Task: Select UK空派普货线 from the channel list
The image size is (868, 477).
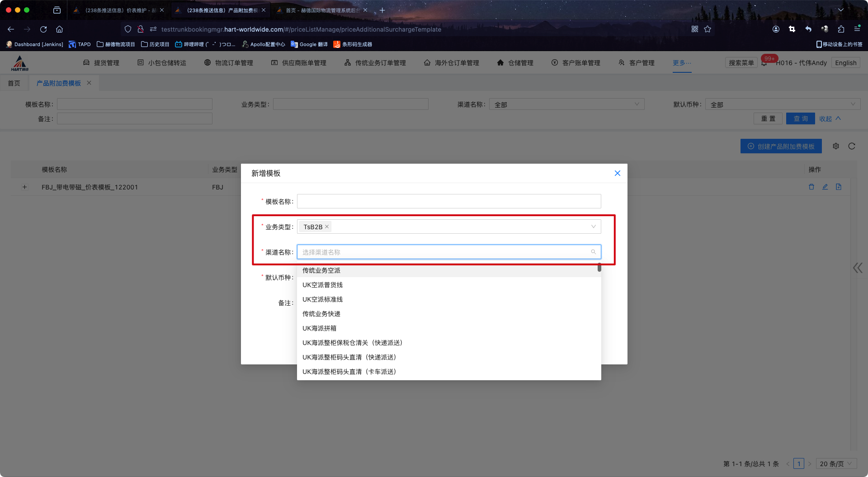Action: (322, 285)
